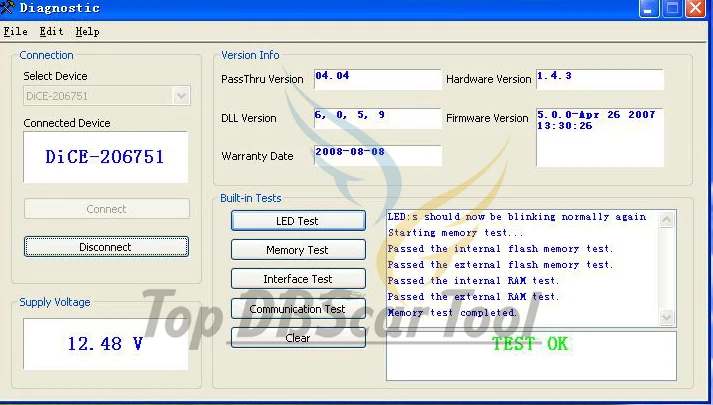Click 'Passed the internal RAM test.' line
The width and height of the screenshot is (713, 405).
(x=473, y=280)
